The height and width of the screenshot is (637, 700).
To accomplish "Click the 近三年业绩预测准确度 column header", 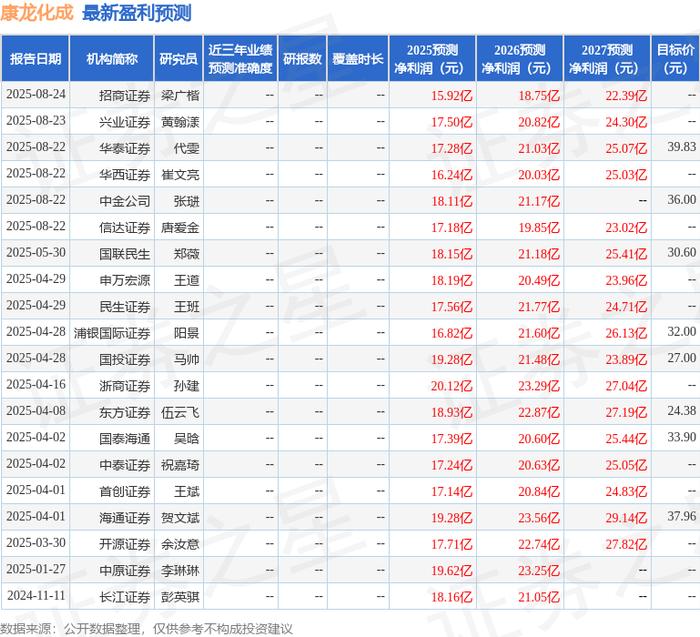I will tap(240, 59).
